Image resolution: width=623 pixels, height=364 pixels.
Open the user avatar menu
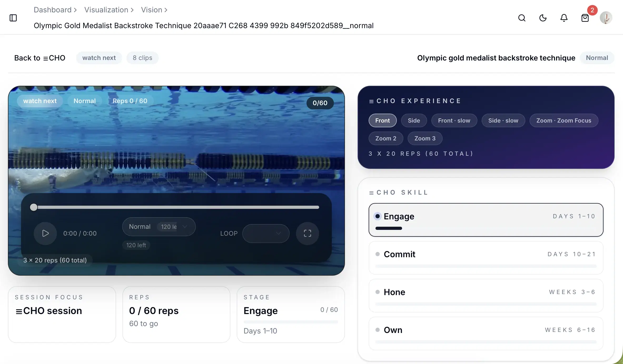[x=606, y=18]
